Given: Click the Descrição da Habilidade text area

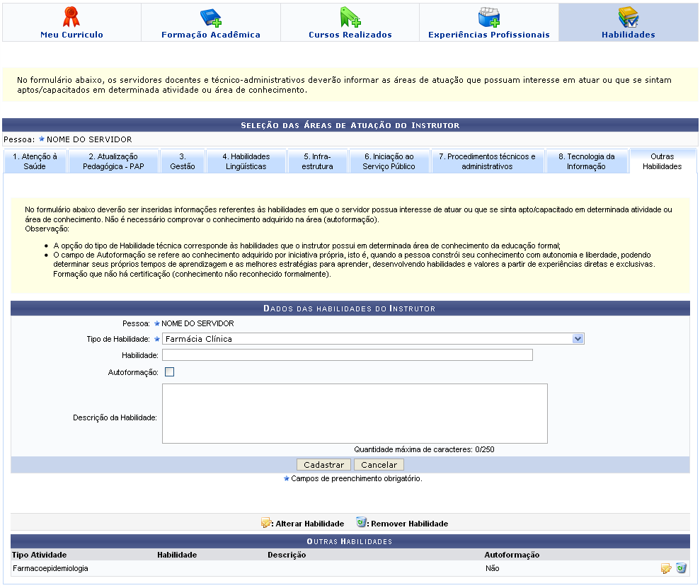Looking at the screenshot, I should coord(355,413).
